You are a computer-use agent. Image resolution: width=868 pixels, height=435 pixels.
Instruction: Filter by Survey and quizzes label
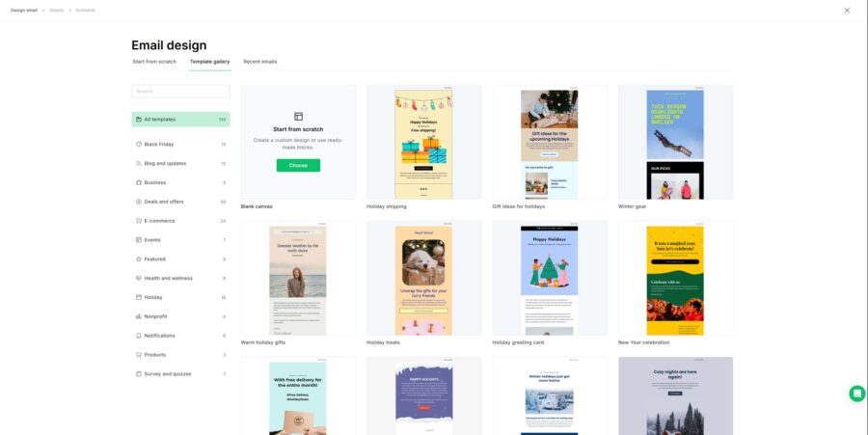[x=168, y=373]
